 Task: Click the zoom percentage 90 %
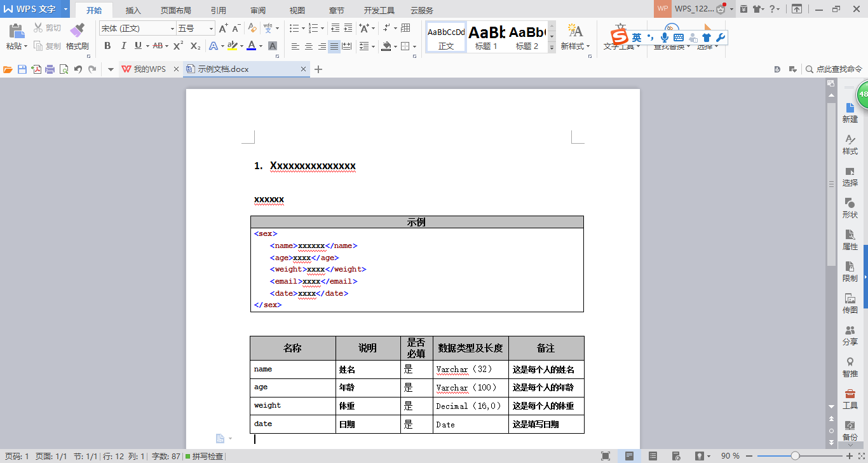click(731, 456)
